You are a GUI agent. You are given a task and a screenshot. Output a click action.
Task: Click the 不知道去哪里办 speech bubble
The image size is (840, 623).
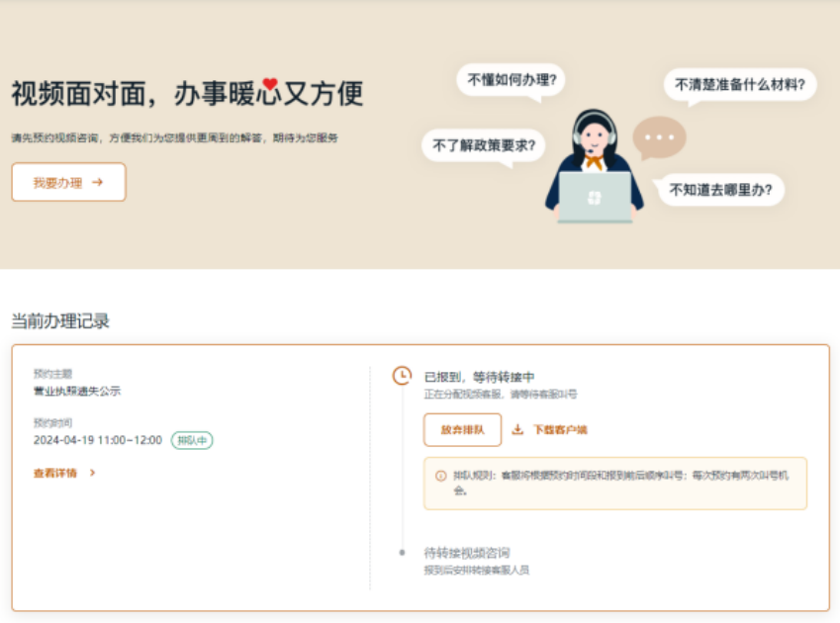[x=719, y=190]
